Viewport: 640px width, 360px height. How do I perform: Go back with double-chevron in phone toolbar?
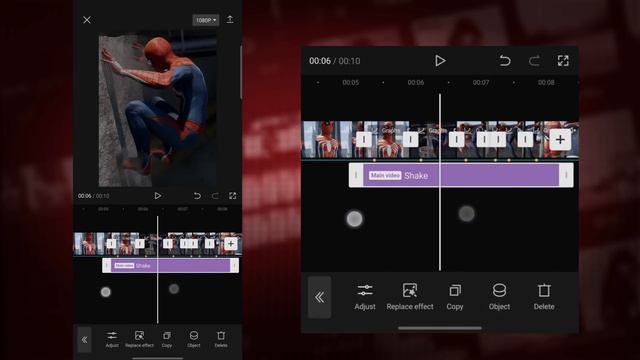click(x=84, y=340)
